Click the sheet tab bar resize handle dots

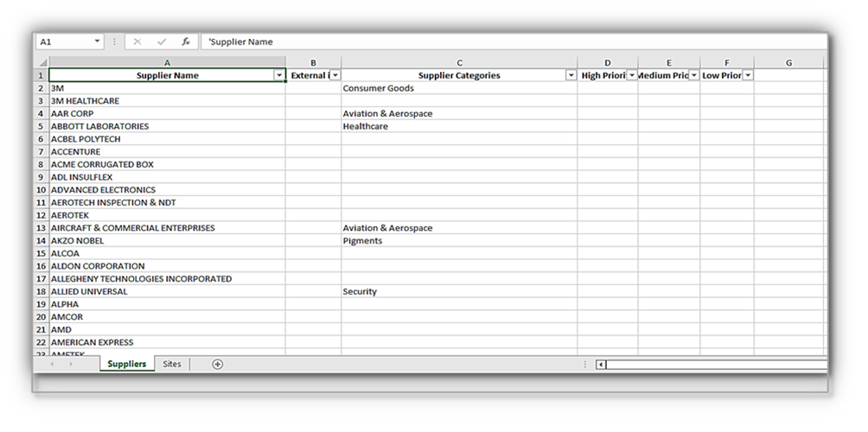pos(585,365)
